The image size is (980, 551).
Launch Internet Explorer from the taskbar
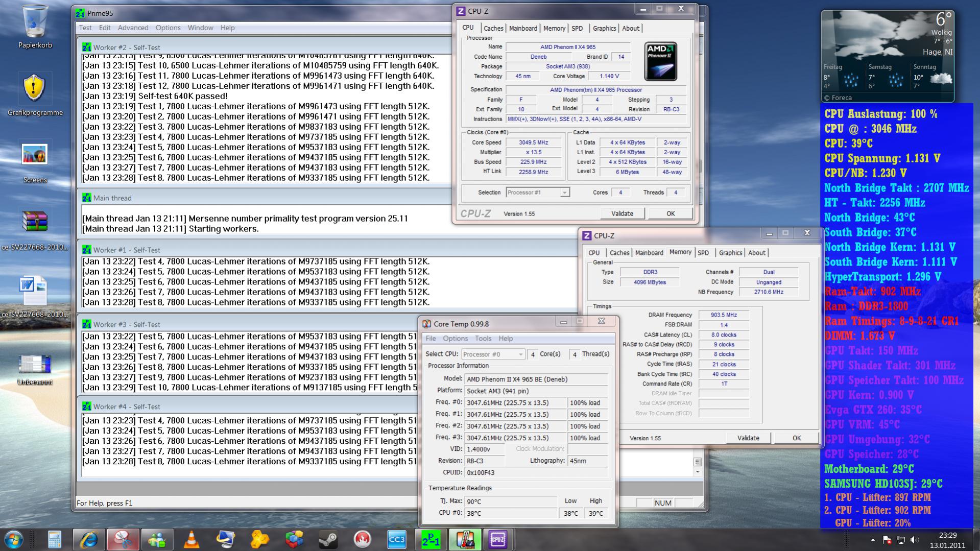89,539
